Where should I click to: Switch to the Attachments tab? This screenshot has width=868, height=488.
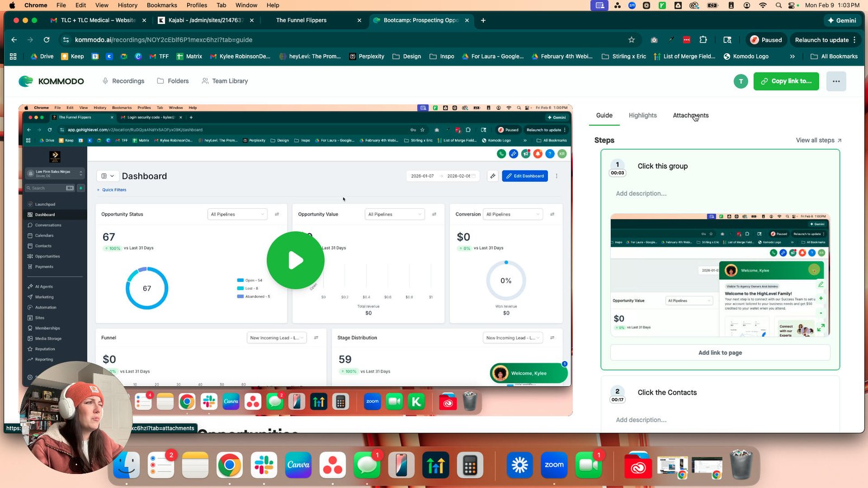click(691, 115)
